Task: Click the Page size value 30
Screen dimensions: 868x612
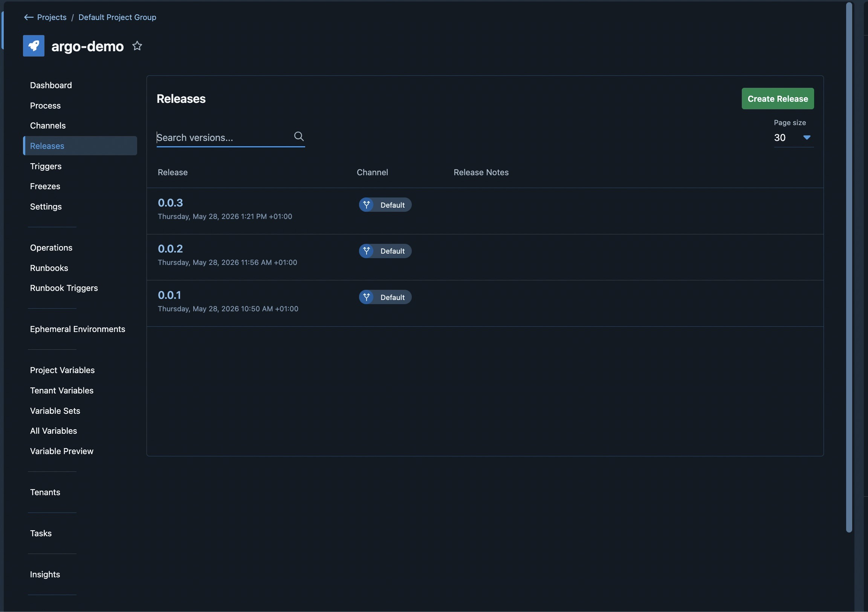Action: click(779, 138)
